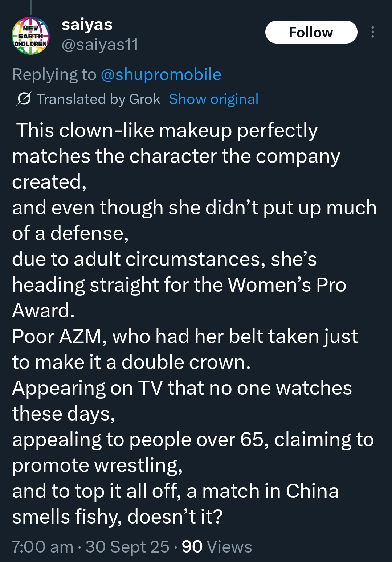This screenshot has width=392, height=562.
Task: Open the 7:00 am timestamp link
Action: [42, 546]
